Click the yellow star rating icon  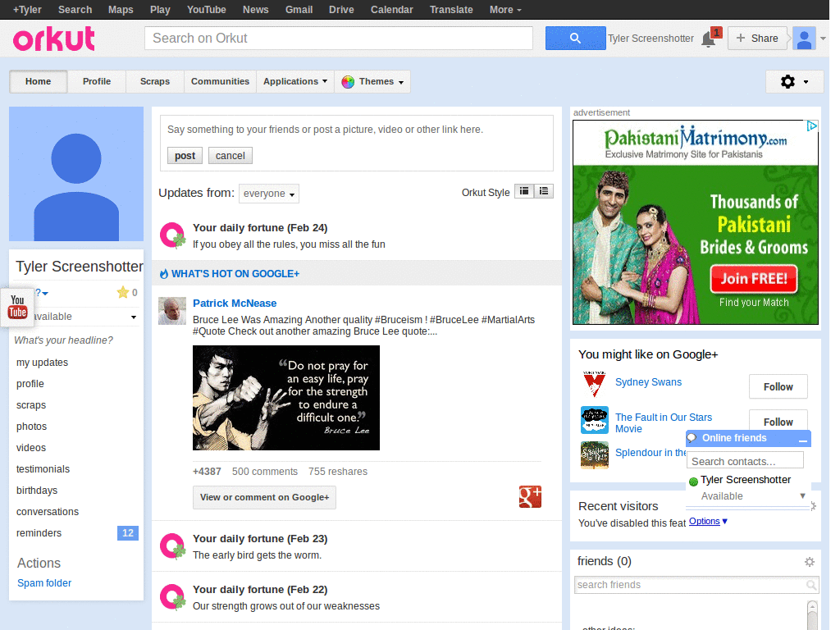[123, 292]
